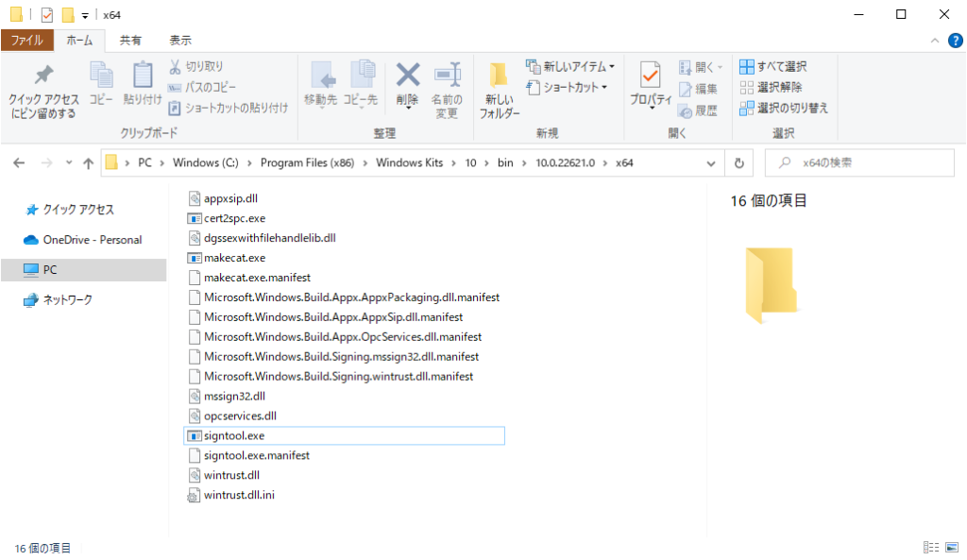
Task: Expand the New item (新しいアイテム) dropdown
Action: 612,67
